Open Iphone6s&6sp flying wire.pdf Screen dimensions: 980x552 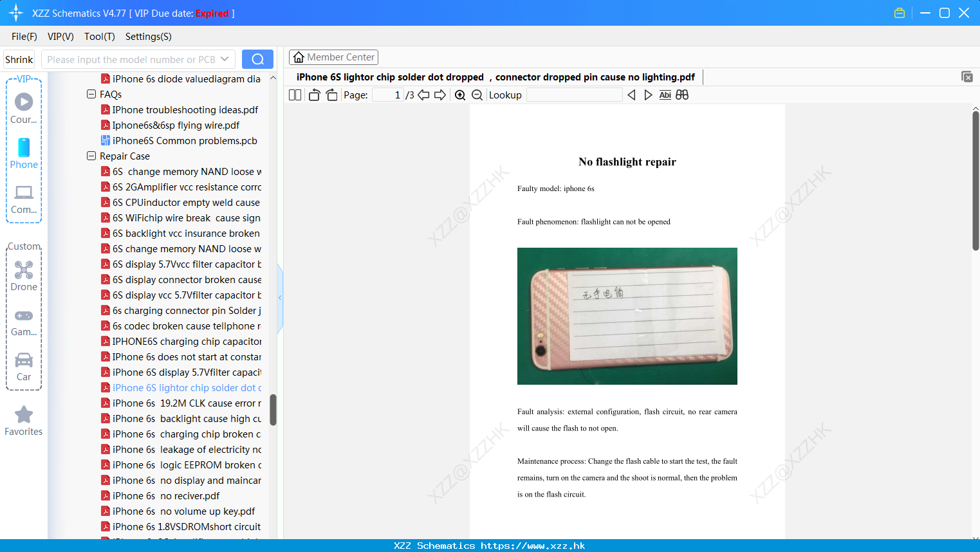(176, 125)
